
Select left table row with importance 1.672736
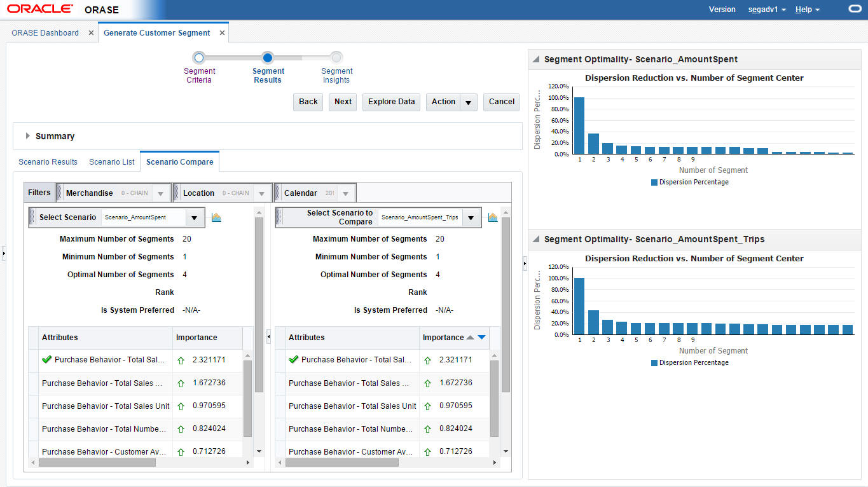[135, 383]
